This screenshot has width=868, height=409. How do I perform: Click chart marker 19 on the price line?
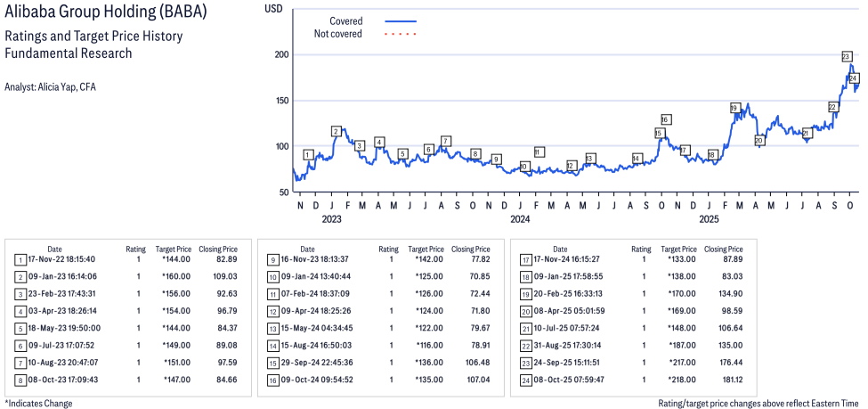734,108
